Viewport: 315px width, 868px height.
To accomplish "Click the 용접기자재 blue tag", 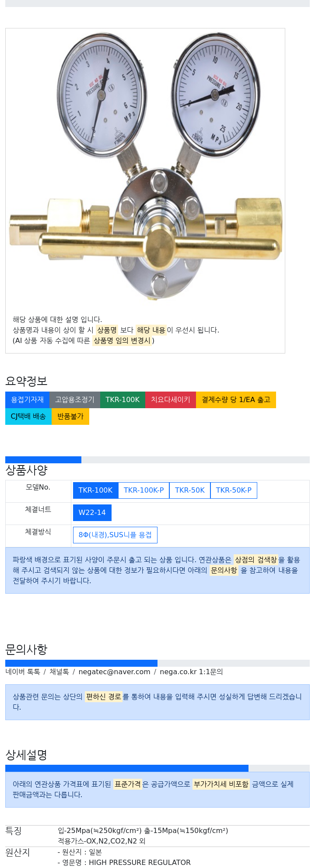I will point(28,400).
